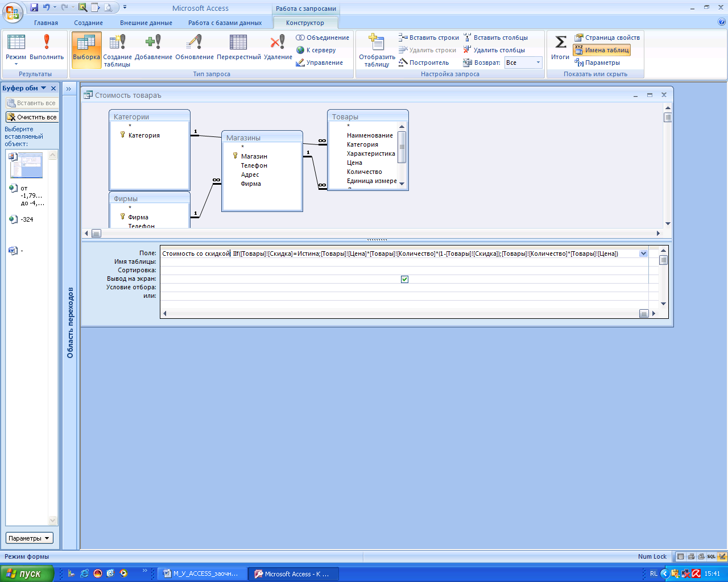Select Категория key field in Категории
The height and width of the screenshot is (582, 728).
[x=144, y=135]
